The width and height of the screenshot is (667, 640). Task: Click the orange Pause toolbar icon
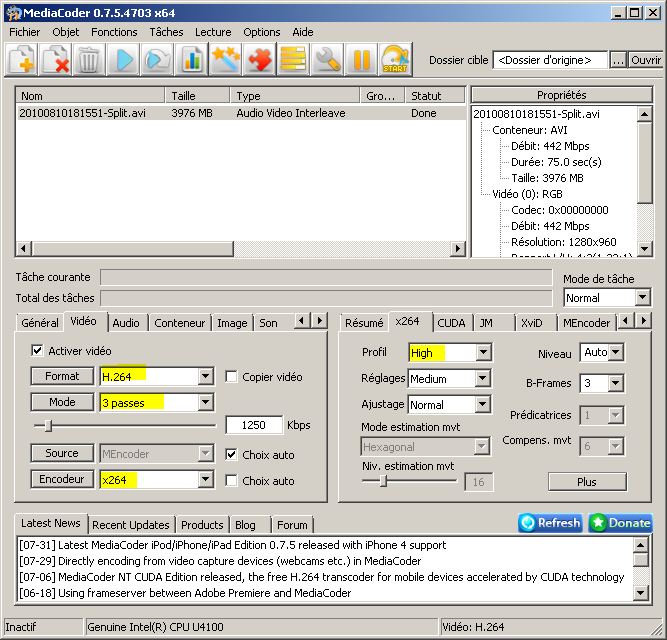[x=362, y=60]
